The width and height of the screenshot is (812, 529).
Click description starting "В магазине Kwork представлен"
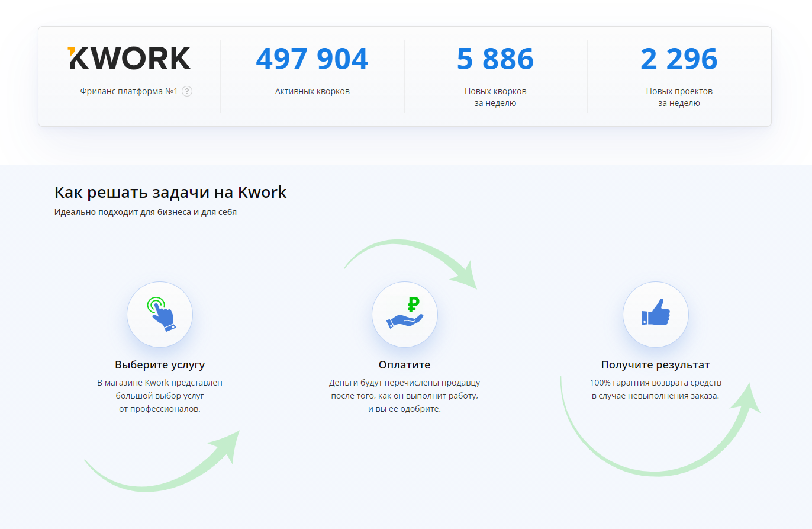(160, 396)
